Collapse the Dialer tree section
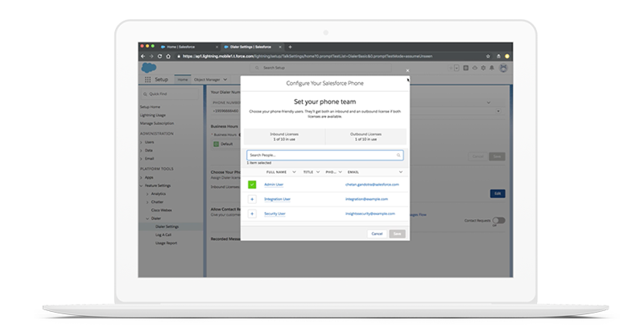 [148, 219]
